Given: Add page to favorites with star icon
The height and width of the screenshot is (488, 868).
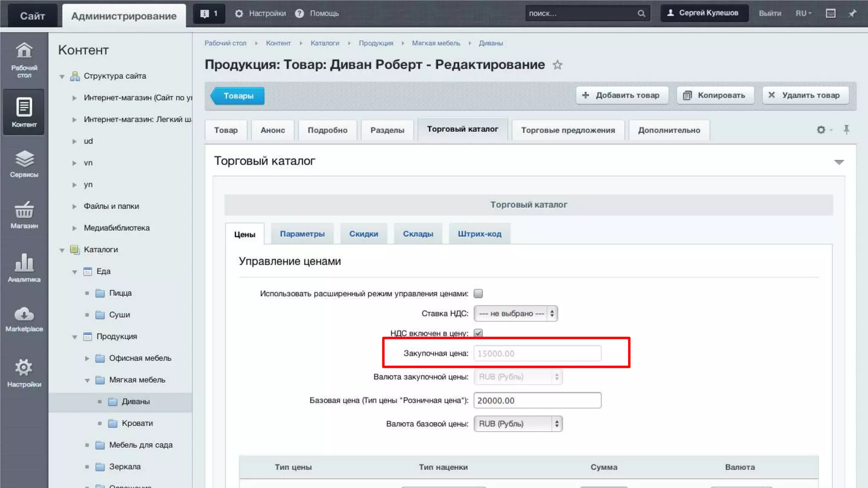Looking at the screenshot, I should tap(557, 65).
